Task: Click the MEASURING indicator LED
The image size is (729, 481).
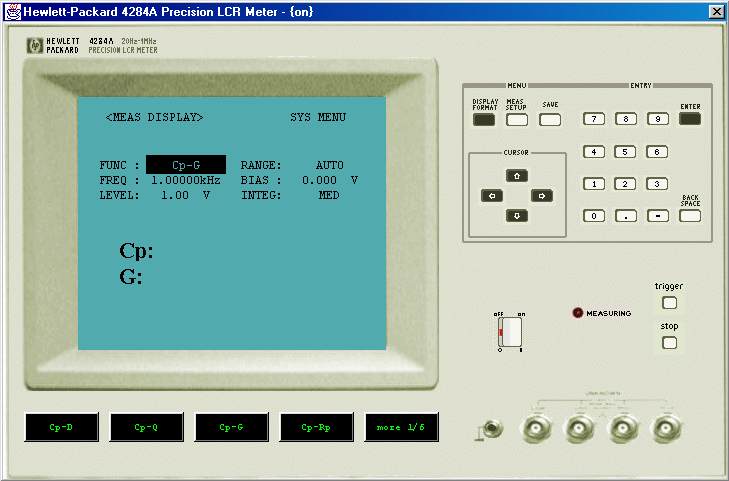Action: click(577, 313)
